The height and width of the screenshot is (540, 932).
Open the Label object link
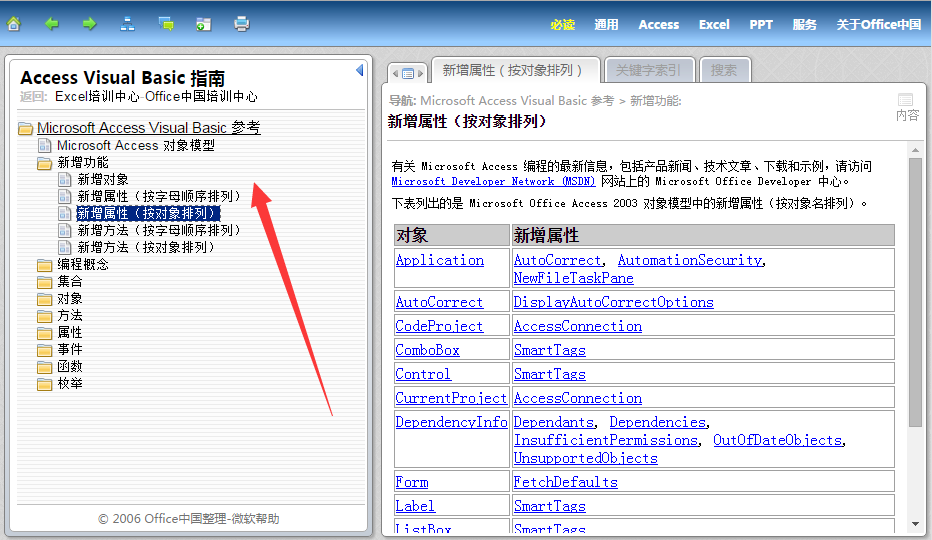coord(415,506)
